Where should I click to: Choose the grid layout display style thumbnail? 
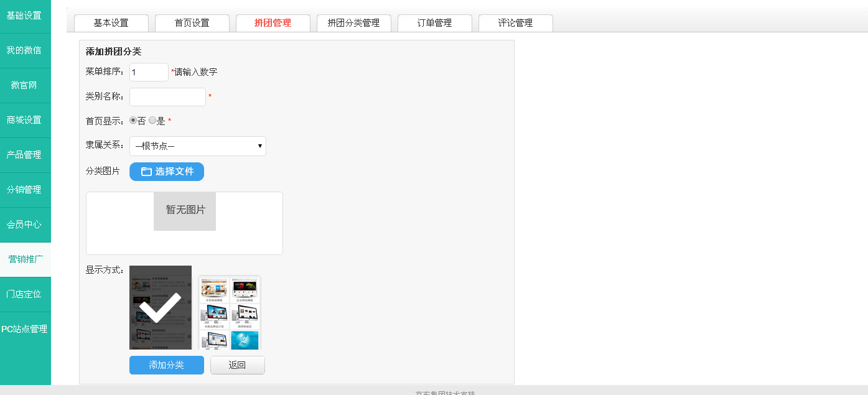[230, 313]
